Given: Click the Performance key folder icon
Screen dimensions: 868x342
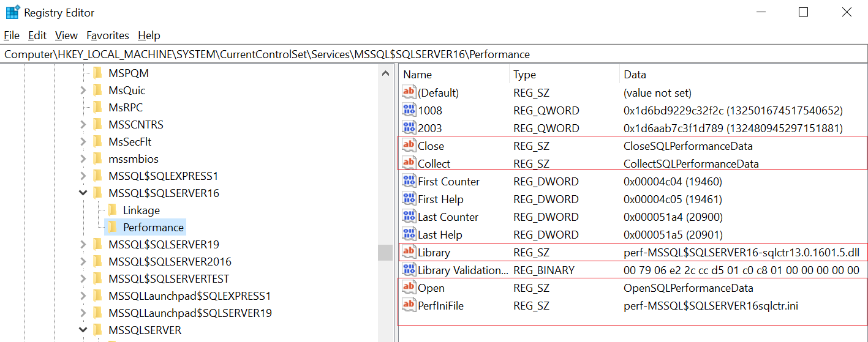Looking at the screenshot, I should [112, 228].
